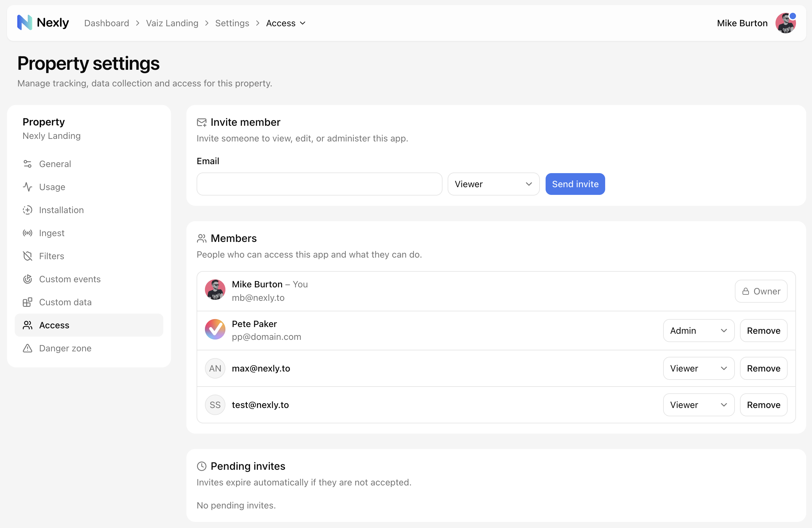This screenshot has width=812, height=528.
Task: Click the Custom data blocks icon
Action: 28,302
